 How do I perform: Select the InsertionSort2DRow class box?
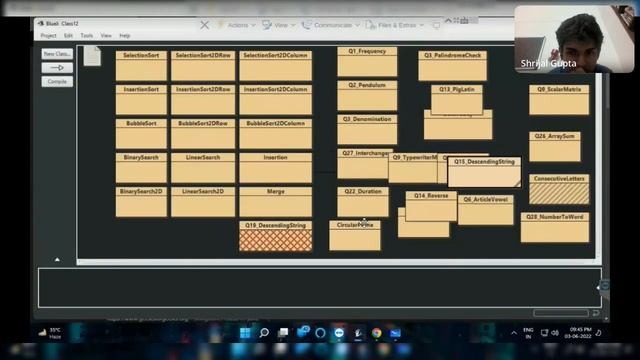coord(203,100)
